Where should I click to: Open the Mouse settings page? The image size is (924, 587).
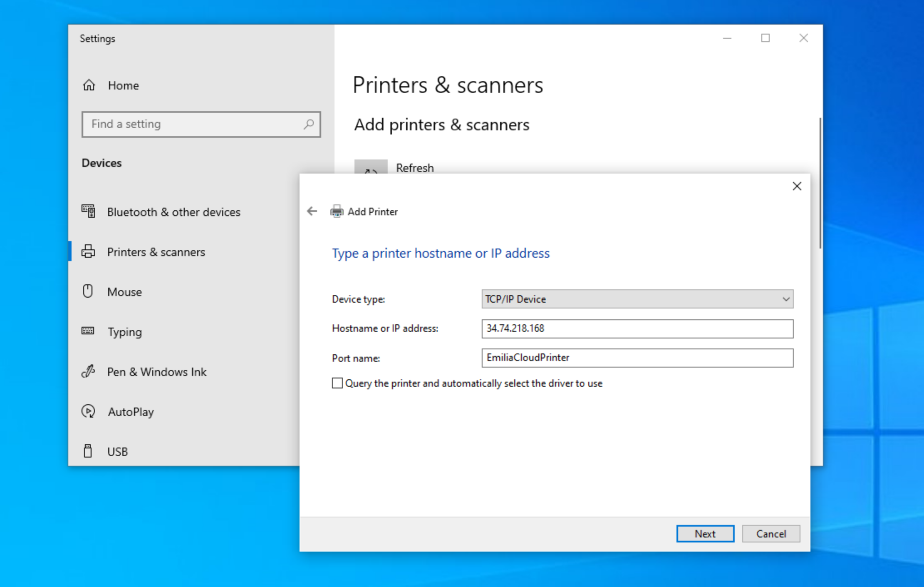(124, 292)
